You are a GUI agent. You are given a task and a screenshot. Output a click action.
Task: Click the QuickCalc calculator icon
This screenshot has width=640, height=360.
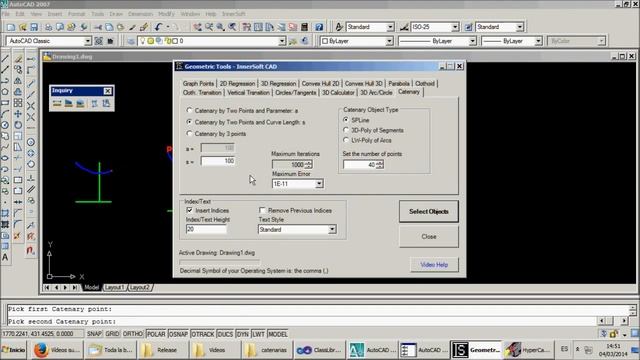tap(304, 27)
